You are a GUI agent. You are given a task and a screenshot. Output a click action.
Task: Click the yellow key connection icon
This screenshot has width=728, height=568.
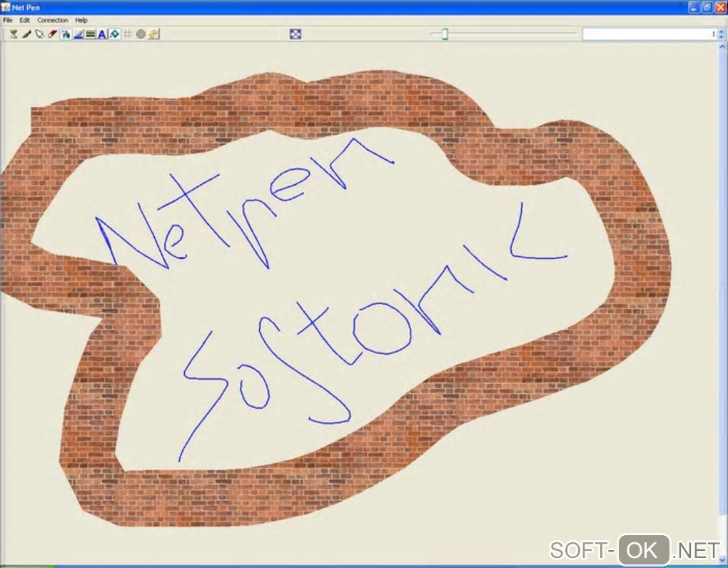(153, 34)
